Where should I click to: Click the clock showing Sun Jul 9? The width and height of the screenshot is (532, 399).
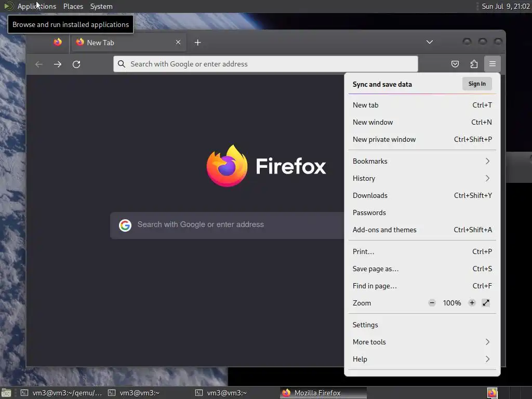506,6
